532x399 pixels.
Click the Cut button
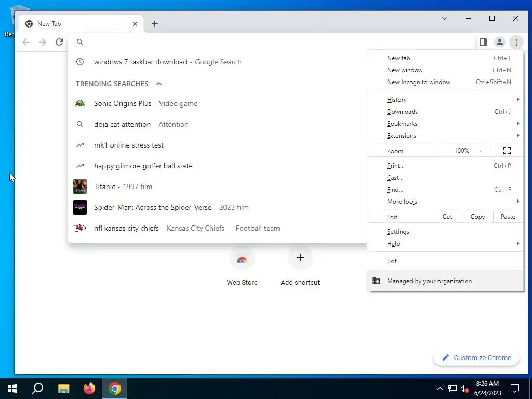click(447, 217)
